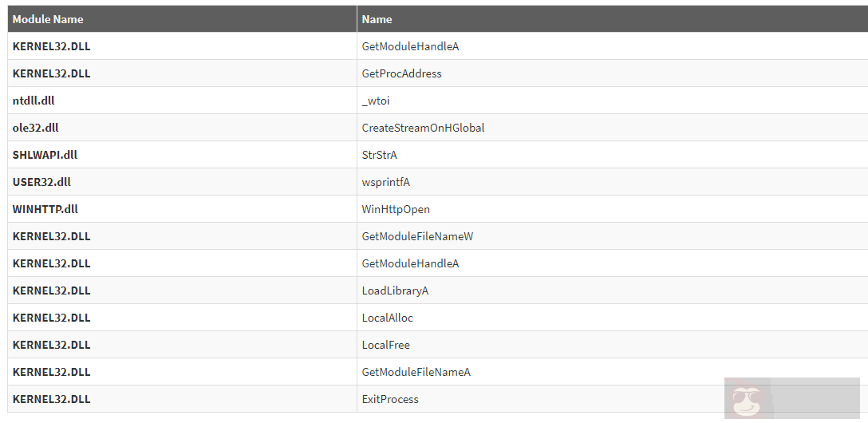Click on wsprintfA in the Name column
The image size is (868, 423).
(385, 182)
